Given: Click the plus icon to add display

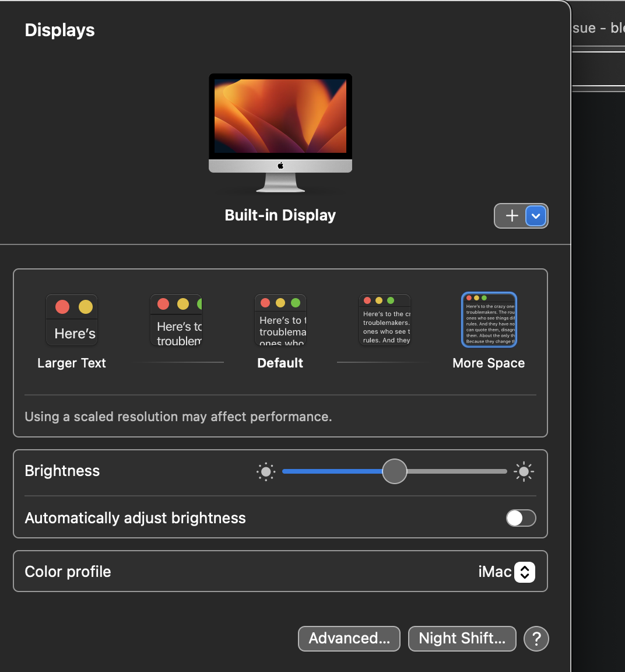Looking at the screenshot, I should (x=512, y=216).
